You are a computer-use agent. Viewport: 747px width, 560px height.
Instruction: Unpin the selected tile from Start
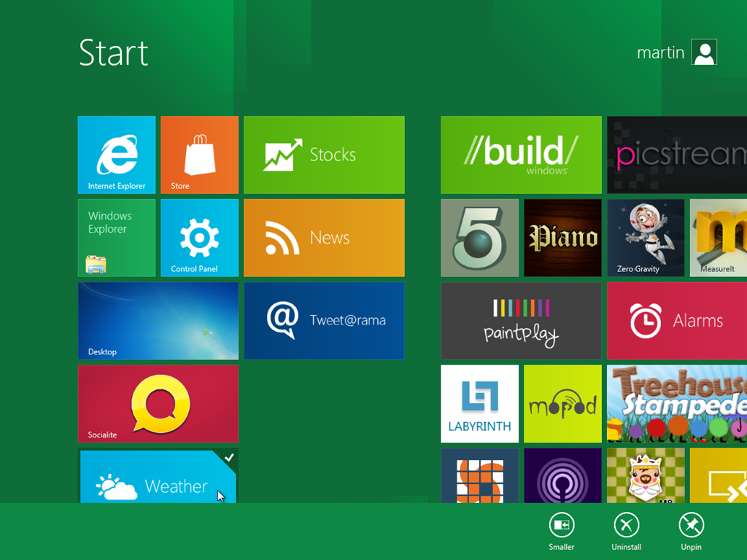(x=692, y=532)
